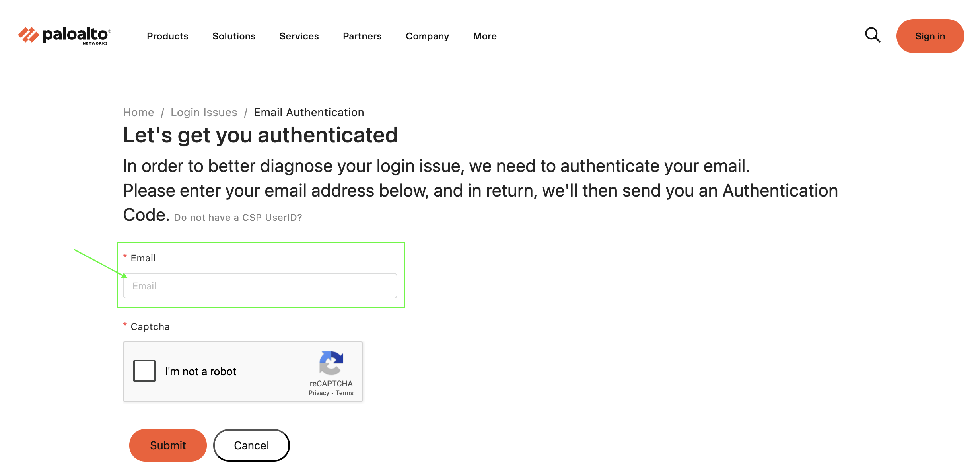Open the search magnifier icon
The width and height of the screenshot is (980, 472).
(x=873, y=35)
